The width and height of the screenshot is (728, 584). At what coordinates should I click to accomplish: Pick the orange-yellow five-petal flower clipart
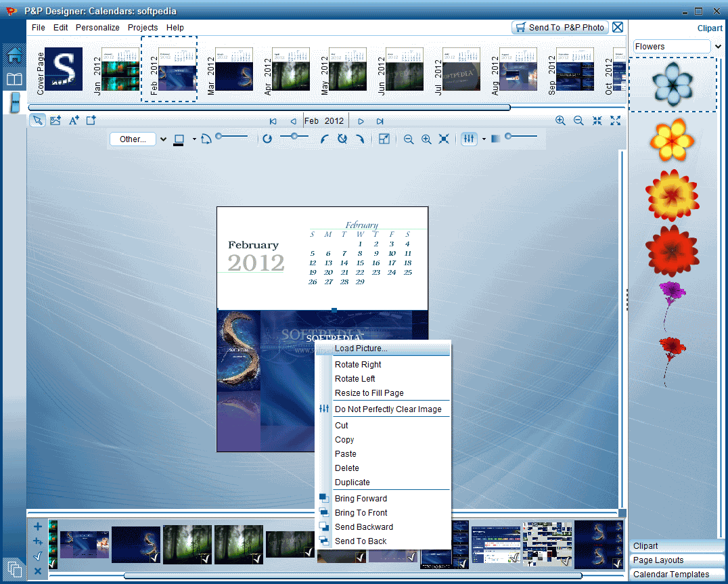[x=673, y=139]
